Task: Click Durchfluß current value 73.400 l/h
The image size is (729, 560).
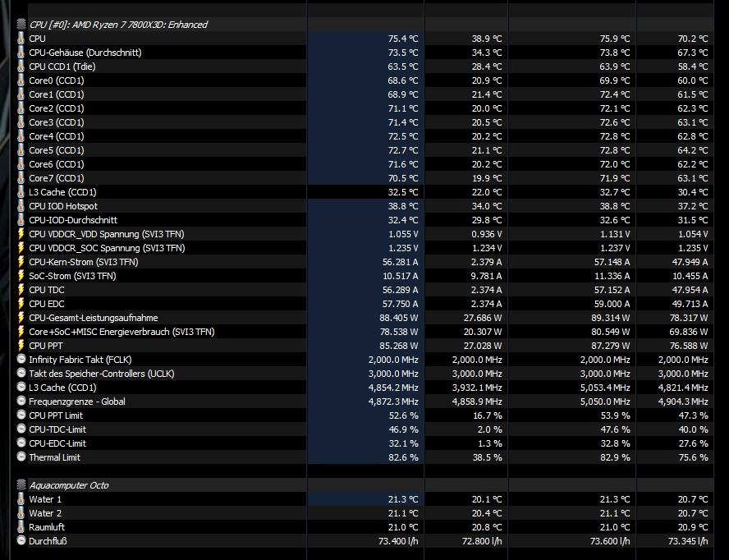Action: tap(398, 541)
